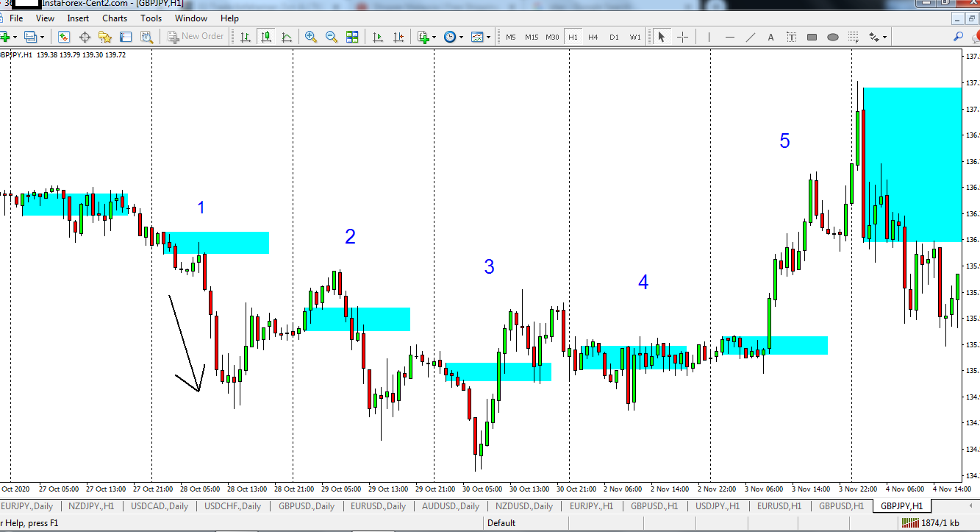The width and height of the screenshot is (980, 532).
Task: Show the Market Watch panel icon
Action: point(64,37)
